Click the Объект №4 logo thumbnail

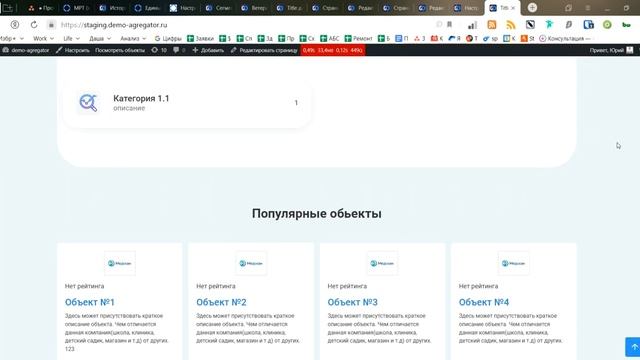pyautogui.click(x=513, y=263)
